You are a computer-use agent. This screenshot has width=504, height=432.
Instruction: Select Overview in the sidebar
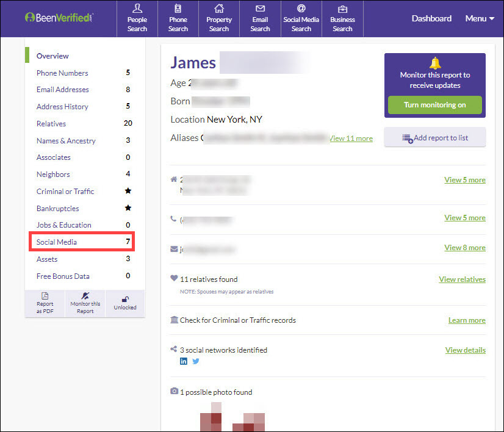[52, 56]
